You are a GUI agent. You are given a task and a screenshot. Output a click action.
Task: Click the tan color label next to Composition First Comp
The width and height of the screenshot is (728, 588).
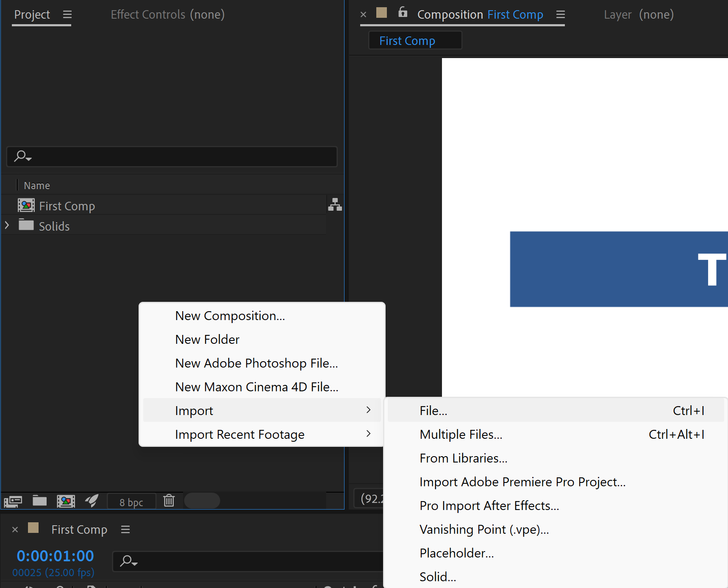(x=381, y=13)
